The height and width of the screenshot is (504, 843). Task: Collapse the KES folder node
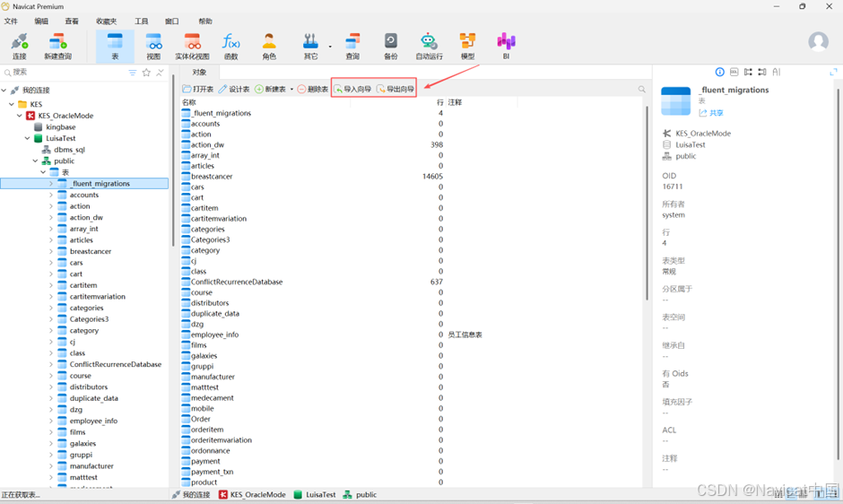[x=12, y=104]
